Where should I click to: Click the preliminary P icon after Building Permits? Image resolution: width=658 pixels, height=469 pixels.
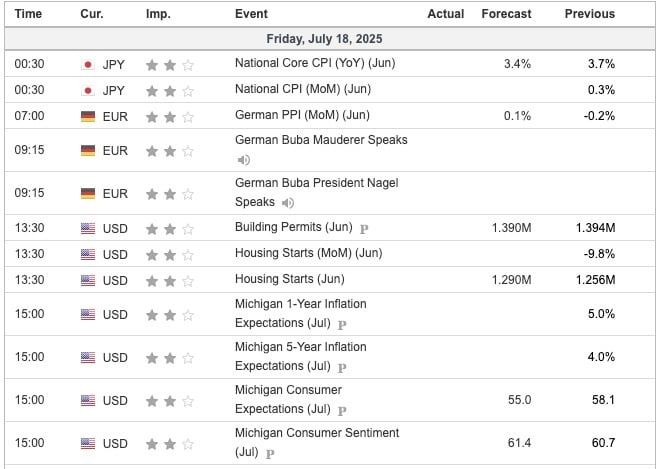tap(364, 229)
